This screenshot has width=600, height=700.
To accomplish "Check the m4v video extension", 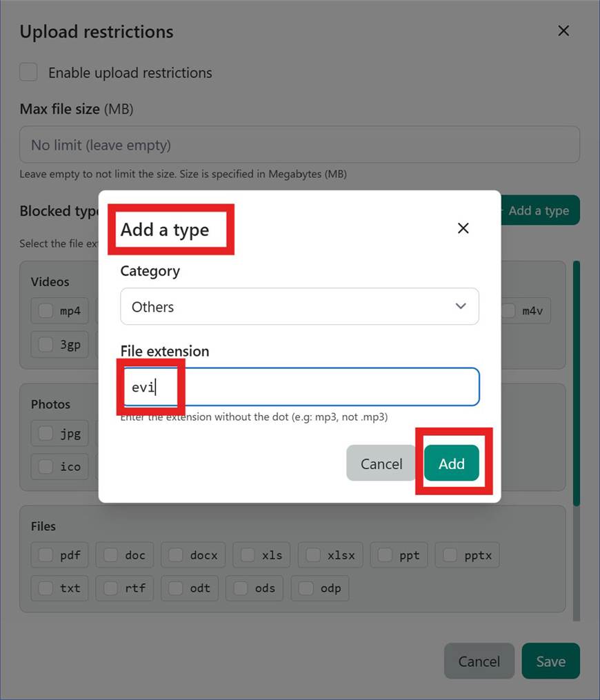I will pyautogui.click(x=508, y=310).
